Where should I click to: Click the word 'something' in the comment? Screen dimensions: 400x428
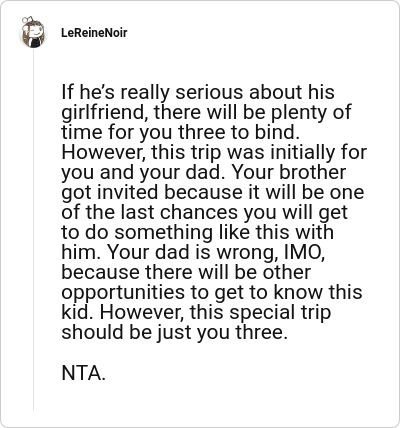164,233
